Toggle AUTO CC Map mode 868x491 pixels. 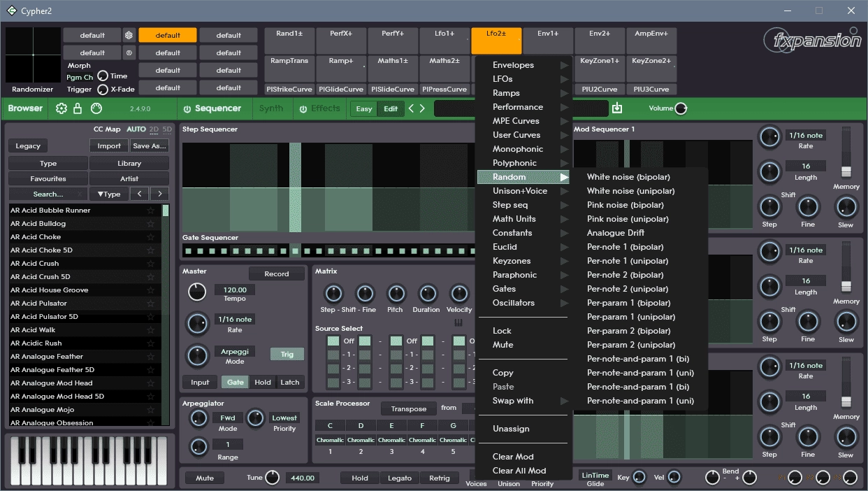136,129
